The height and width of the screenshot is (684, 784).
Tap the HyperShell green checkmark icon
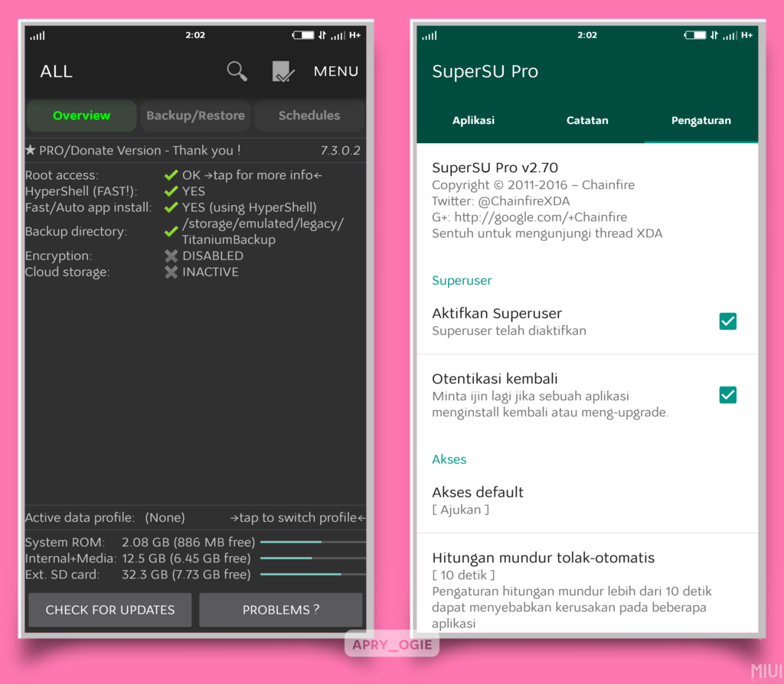click(x=171, y=191)
